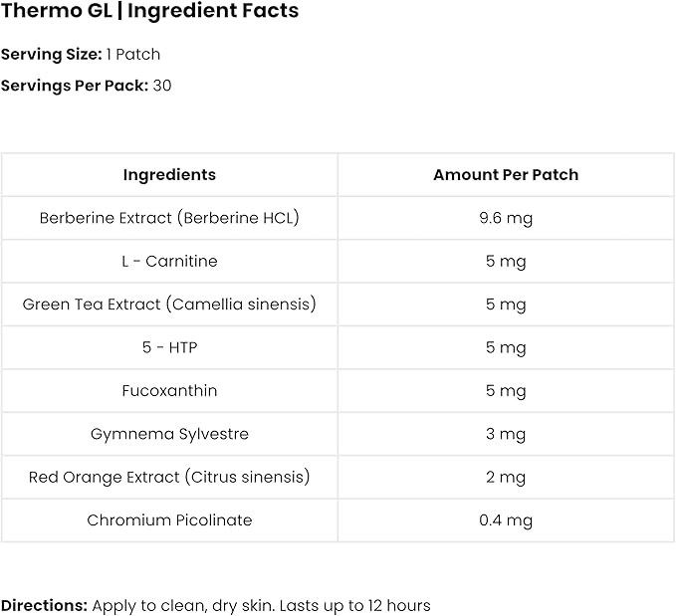Click the Serving Size 1 Patch text
676x616 pixels.
tap(81, 54)
